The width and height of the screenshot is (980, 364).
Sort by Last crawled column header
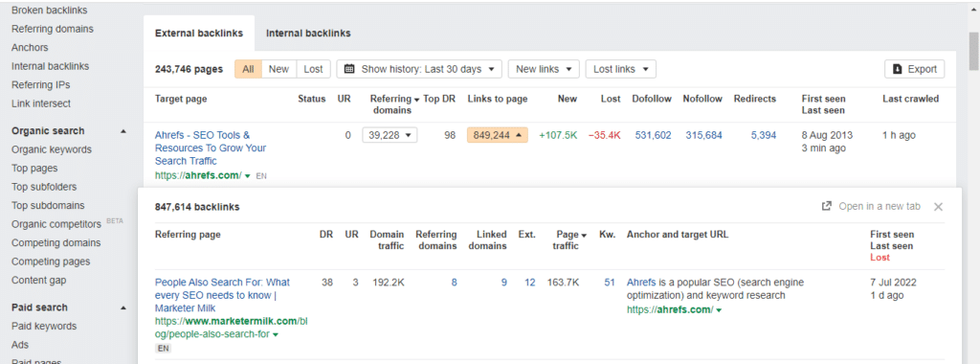pos(911,99)
